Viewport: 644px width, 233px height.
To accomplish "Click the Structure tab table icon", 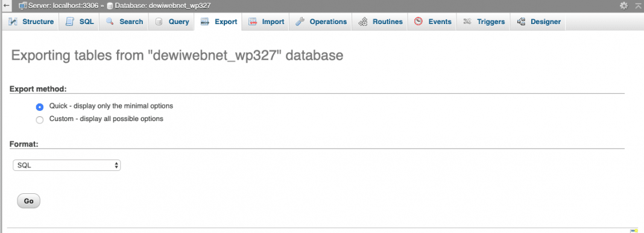I will click(x=13, y=22).
